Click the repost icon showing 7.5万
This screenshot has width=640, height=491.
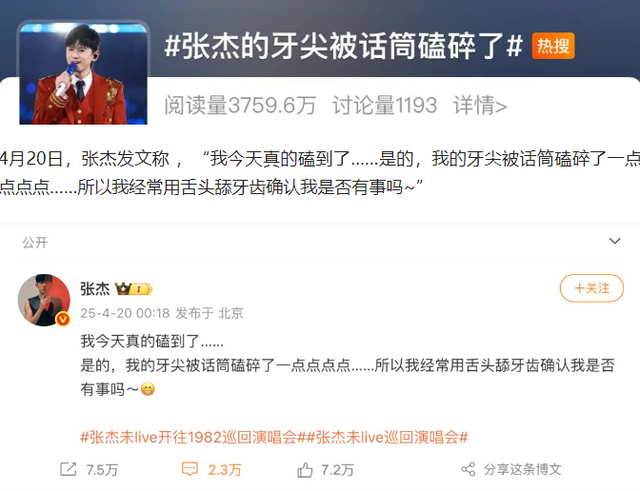coord(68,469)
